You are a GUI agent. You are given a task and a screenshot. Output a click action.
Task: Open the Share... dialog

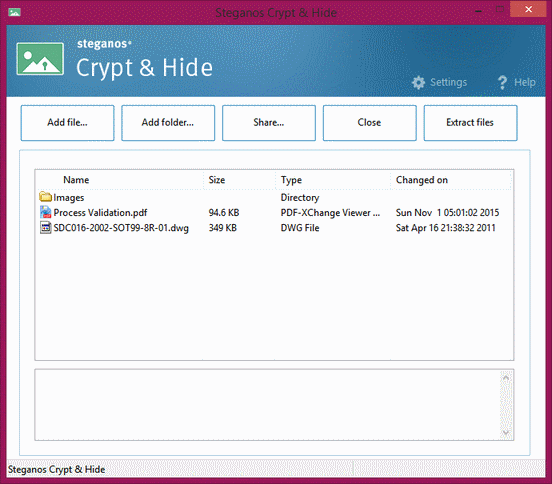(269, 123)
